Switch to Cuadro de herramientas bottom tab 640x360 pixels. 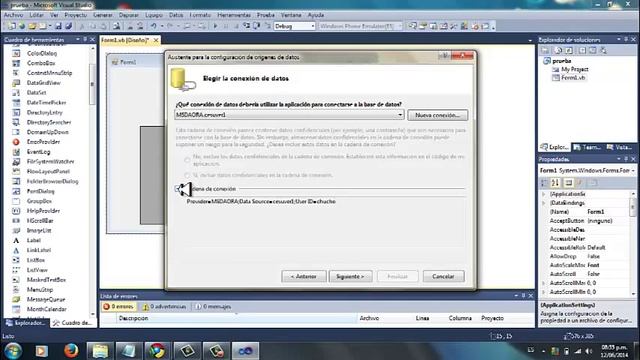73,323
